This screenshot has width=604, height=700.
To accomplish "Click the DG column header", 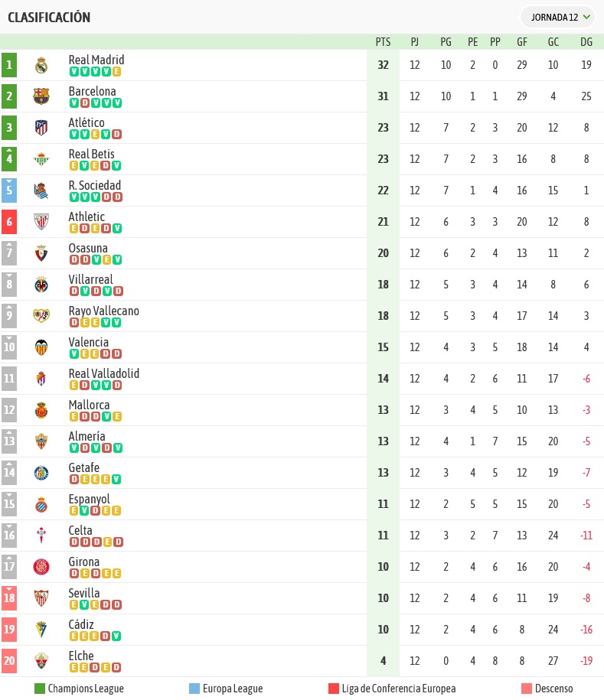I will (586, 42).
